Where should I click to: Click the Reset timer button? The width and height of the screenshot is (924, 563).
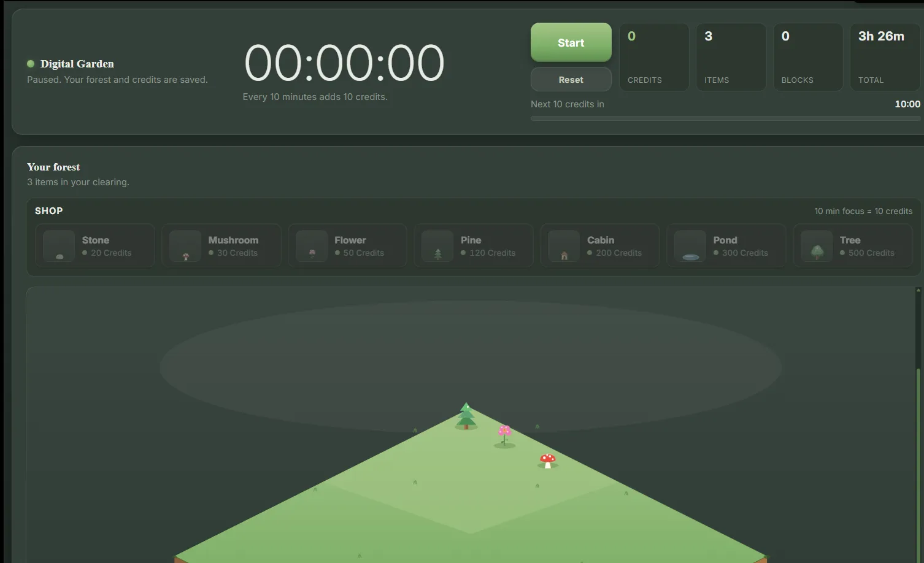click(571, 80)
